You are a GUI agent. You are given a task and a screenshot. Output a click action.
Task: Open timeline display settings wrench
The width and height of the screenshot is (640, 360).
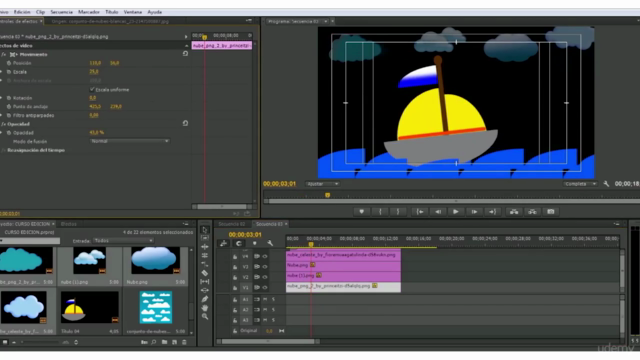(x=270, y=243)
